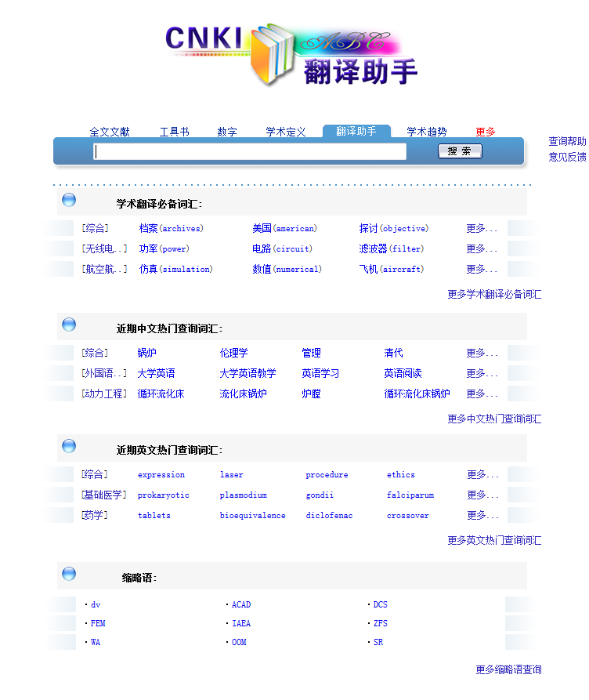
Task: Click the CNKI 翻译助手 logo
Action: click(x=291, y=54)
